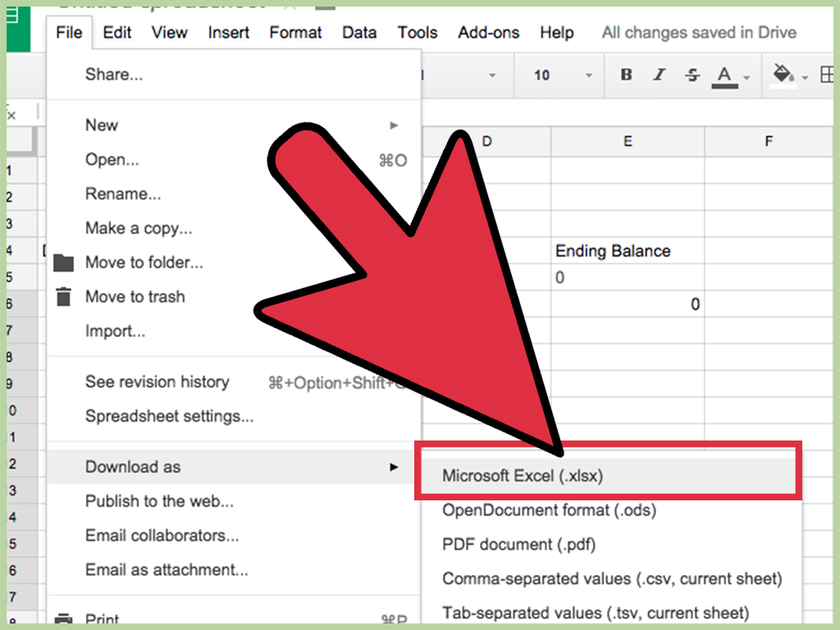Click the Move to trash icon
Screen dimensions: 840x630
tap(63, 297)
